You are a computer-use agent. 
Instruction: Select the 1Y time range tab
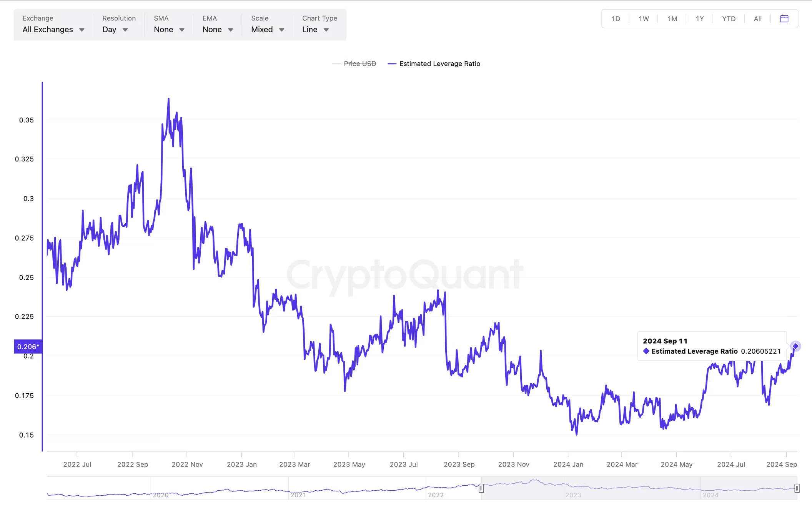(700, 19)
